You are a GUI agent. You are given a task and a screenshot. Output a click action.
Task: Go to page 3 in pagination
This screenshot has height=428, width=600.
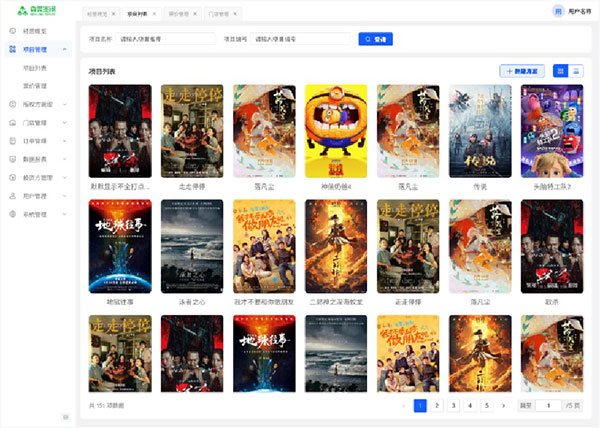tap(453, 405)
